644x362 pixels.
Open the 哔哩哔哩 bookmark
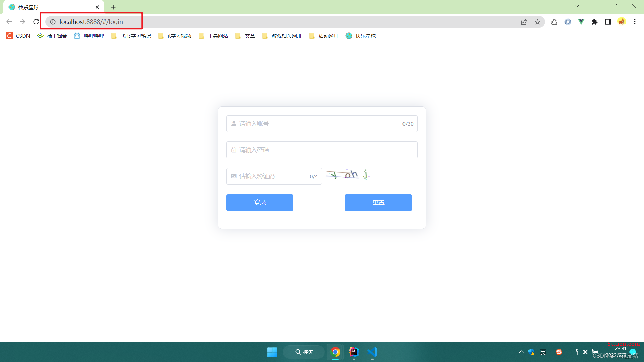click(89, 36)
